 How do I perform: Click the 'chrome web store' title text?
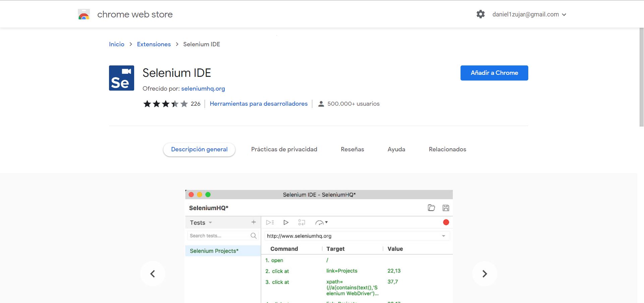(x=135, y=14)
